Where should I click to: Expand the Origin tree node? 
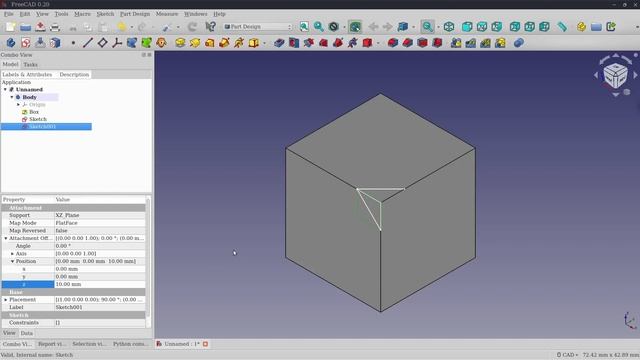coord(18,104)
